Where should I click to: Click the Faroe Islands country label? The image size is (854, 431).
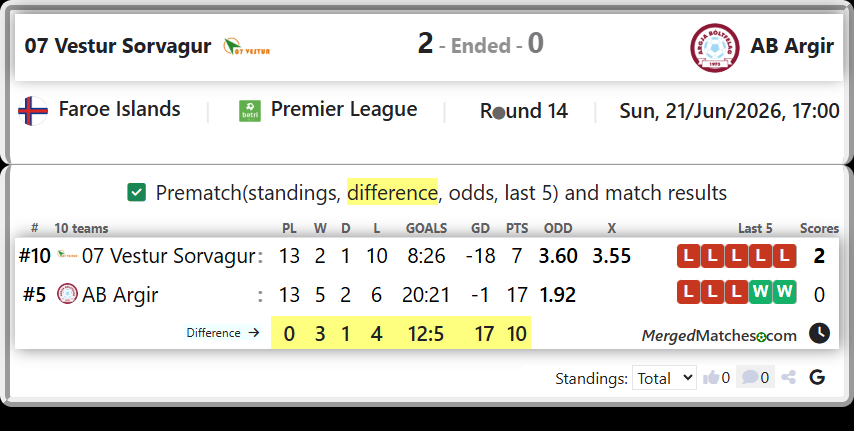coord(119,109)
